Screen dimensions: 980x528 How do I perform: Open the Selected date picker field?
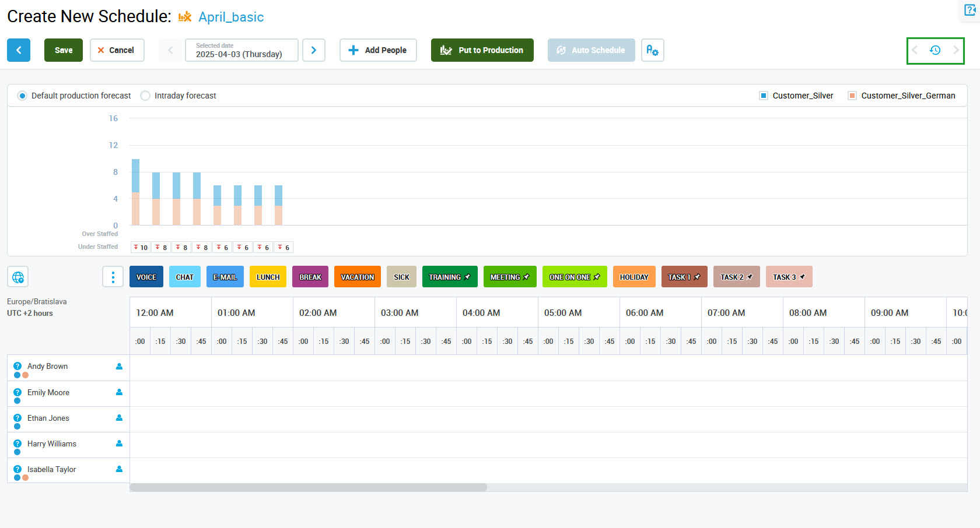coord(242,50)
